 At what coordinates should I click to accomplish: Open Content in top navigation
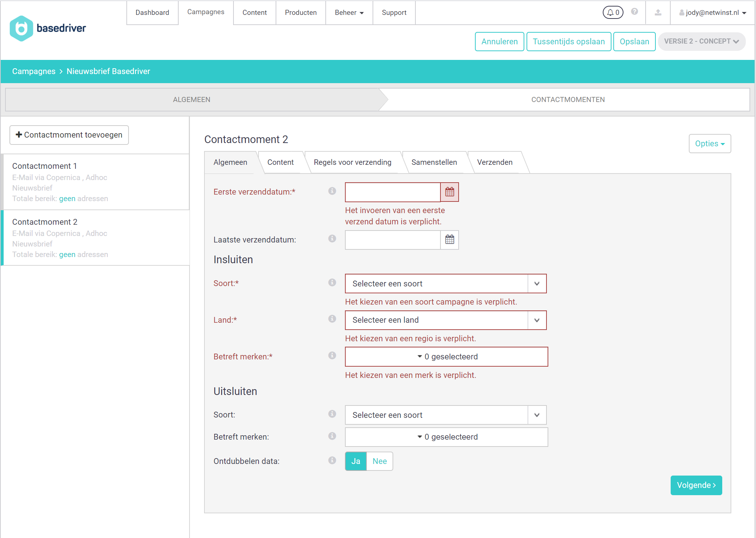click(255, 13)
